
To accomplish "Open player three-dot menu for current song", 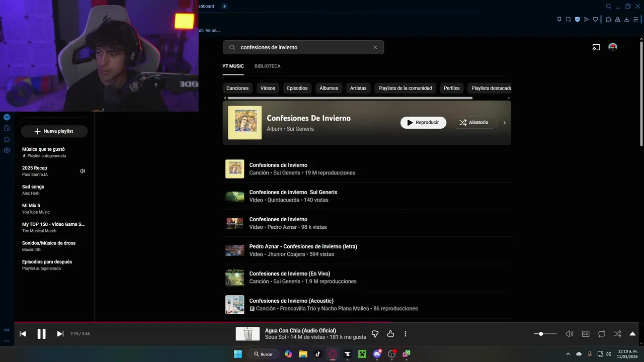I will [406, 334].
